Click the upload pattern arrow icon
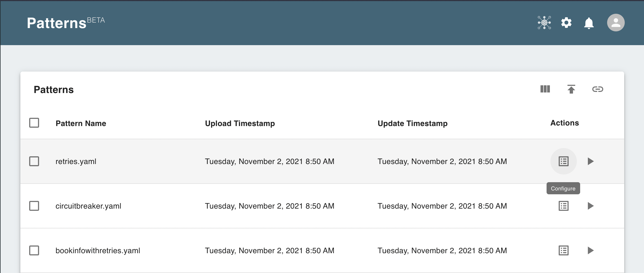This screenshot has height=273, width=644. 571,89
